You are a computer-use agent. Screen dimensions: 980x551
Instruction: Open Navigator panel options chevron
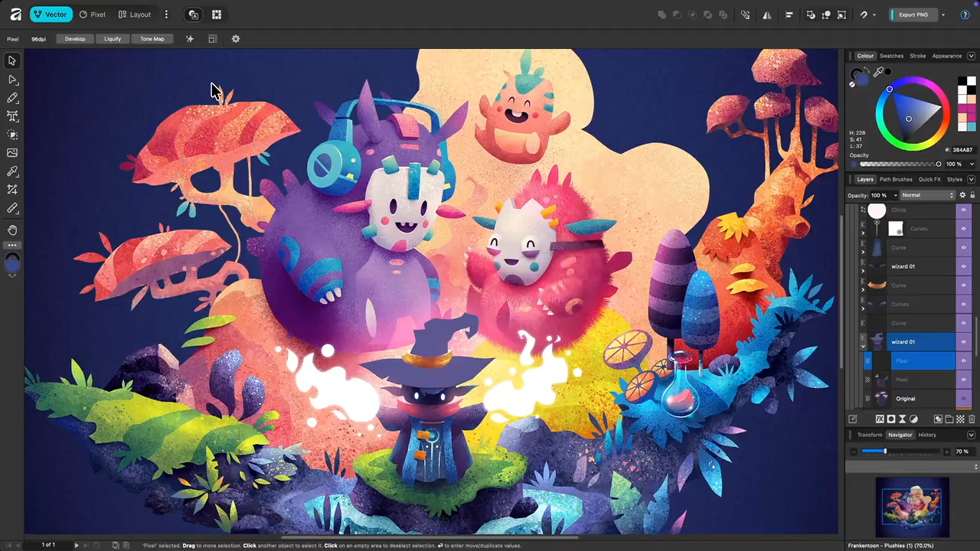coord(972,435)
